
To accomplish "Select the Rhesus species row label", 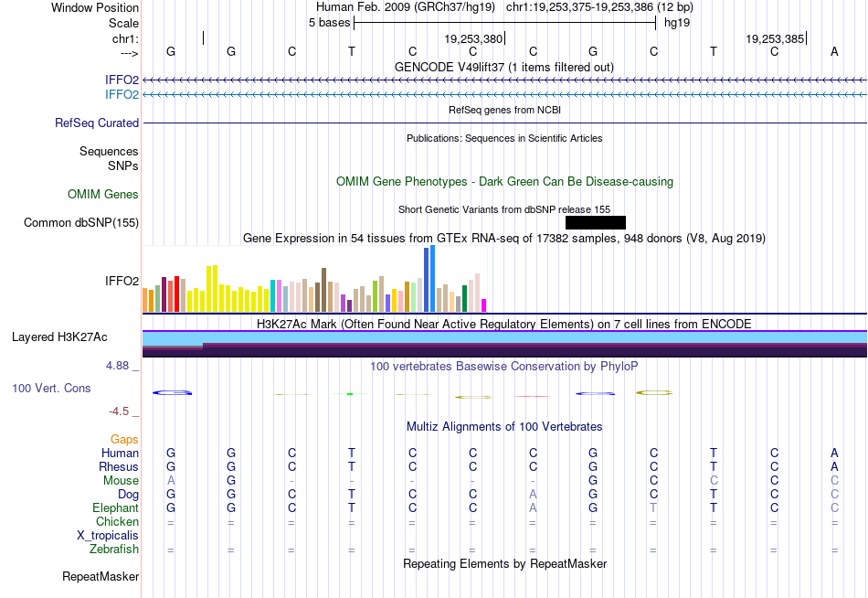I will click(119, 466).
